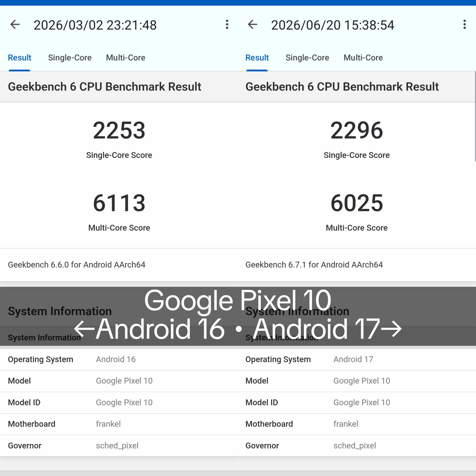Viewport: 476px width, 476px height.
Task: Click the 2253 single-core score
Action: click(x=119, y=130)
